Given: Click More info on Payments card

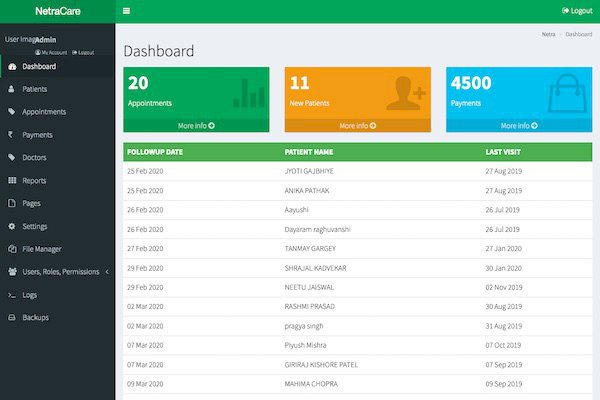Looking at the screenshot, I should click(x=518, y=126).
